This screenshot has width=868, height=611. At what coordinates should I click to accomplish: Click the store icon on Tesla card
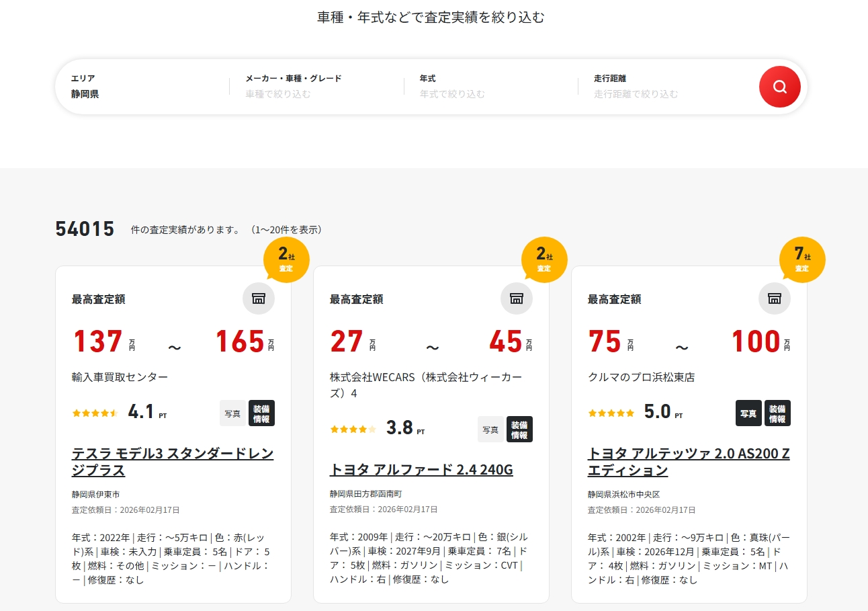click(x=259, y=298)
